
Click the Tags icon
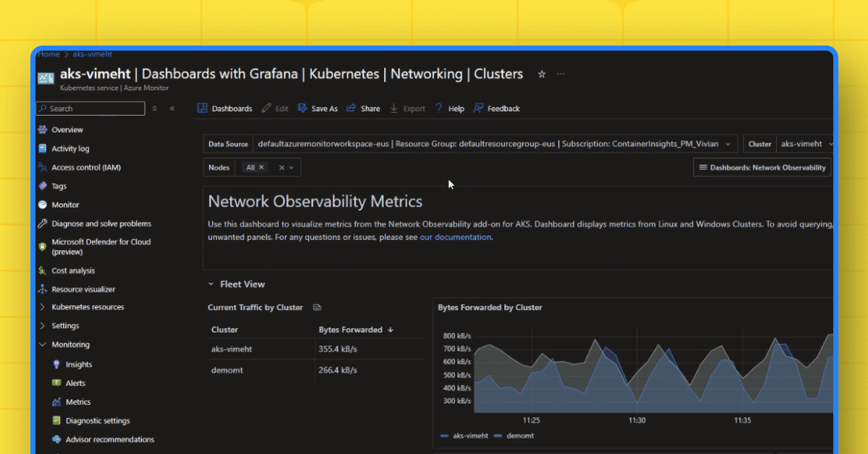point(43,187)
